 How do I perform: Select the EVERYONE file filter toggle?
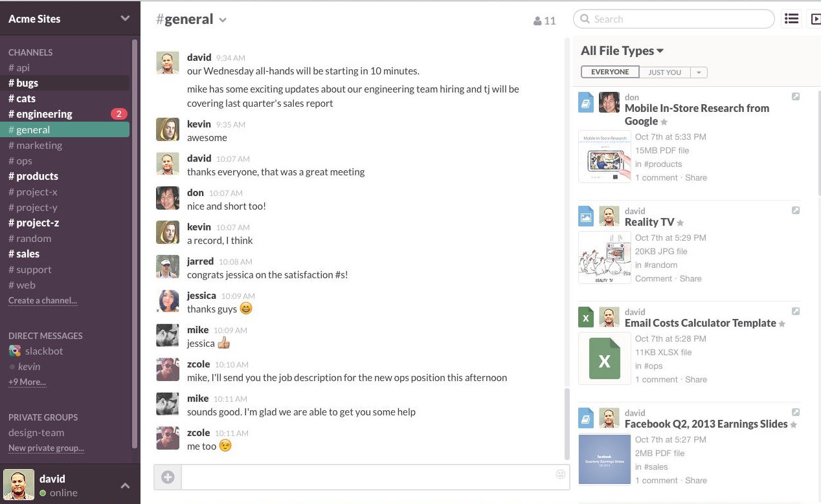pos(610,72)
